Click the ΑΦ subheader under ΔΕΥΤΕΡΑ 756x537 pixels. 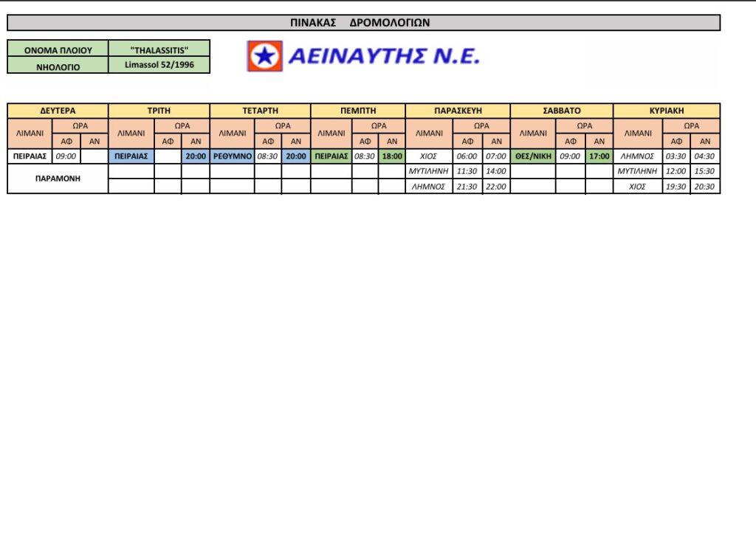pyautogui.click(x=66, y=141)
